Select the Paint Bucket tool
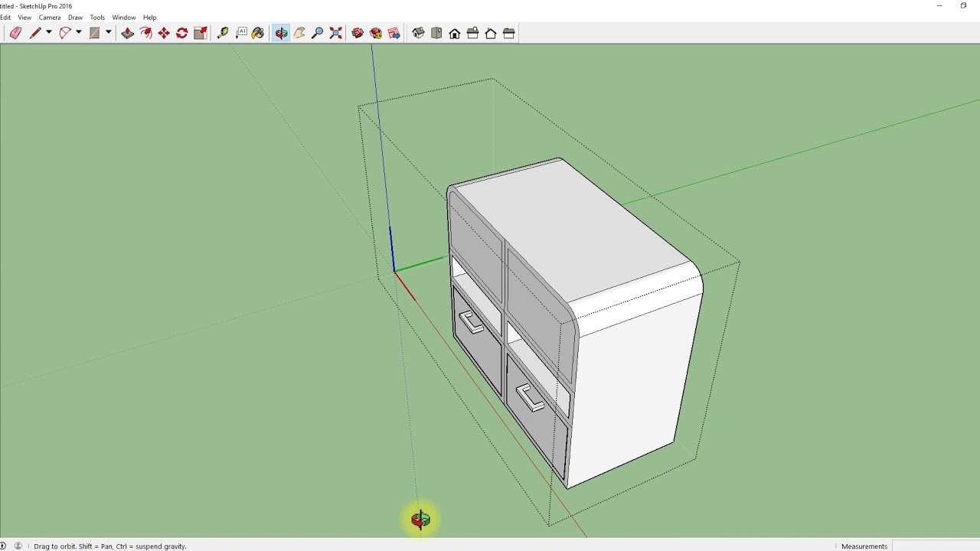Screen dimensions: 980x551 point(258,33)
